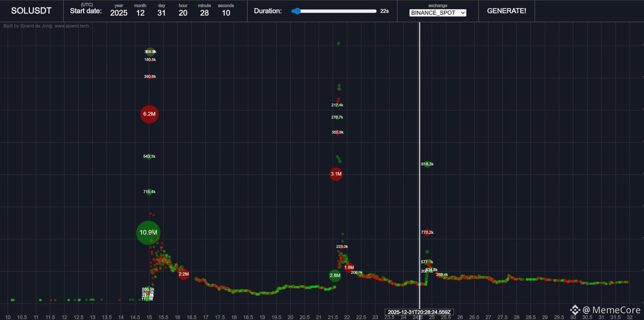Select the minute field showing 28

click(204, 13)
